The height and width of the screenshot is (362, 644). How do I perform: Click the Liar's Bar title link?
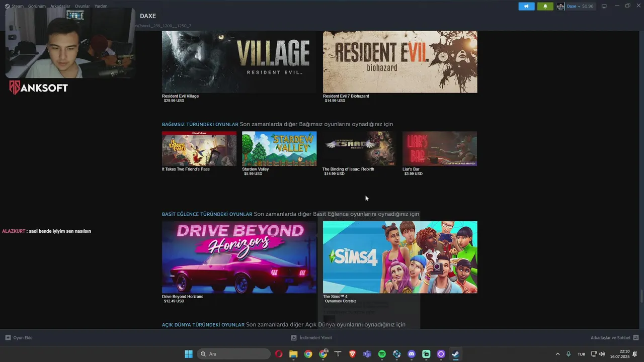411,169
